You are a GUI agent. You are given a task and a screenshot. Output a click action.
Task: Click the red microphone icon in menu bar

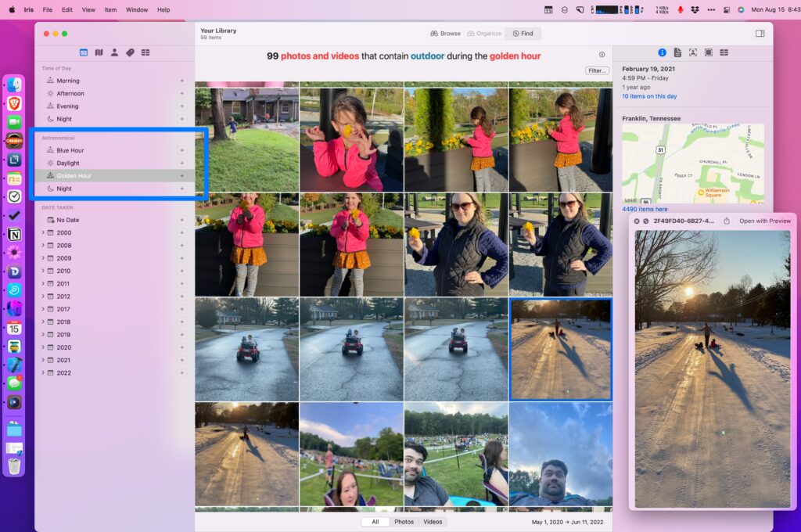(680, 9)
